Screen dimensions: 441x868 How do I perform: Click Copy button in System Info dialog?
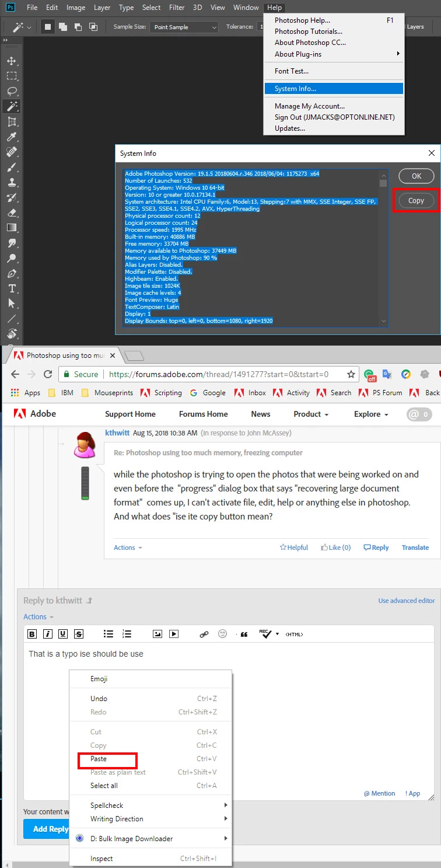pos(416,200)
